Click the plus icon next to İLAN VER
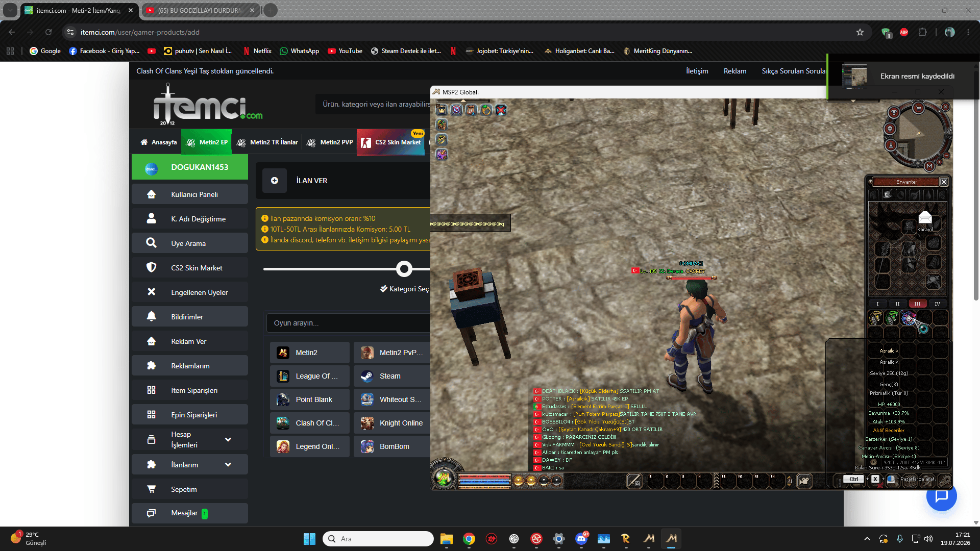Screen dimensions: 980x551 click(275, 181)
